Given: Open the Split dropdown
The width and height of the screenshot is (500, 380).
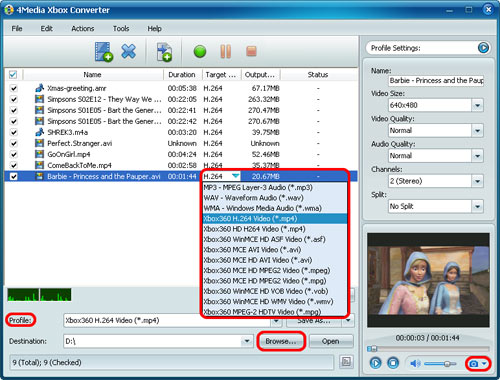Looking at the screenshot, I should point(477,206).
